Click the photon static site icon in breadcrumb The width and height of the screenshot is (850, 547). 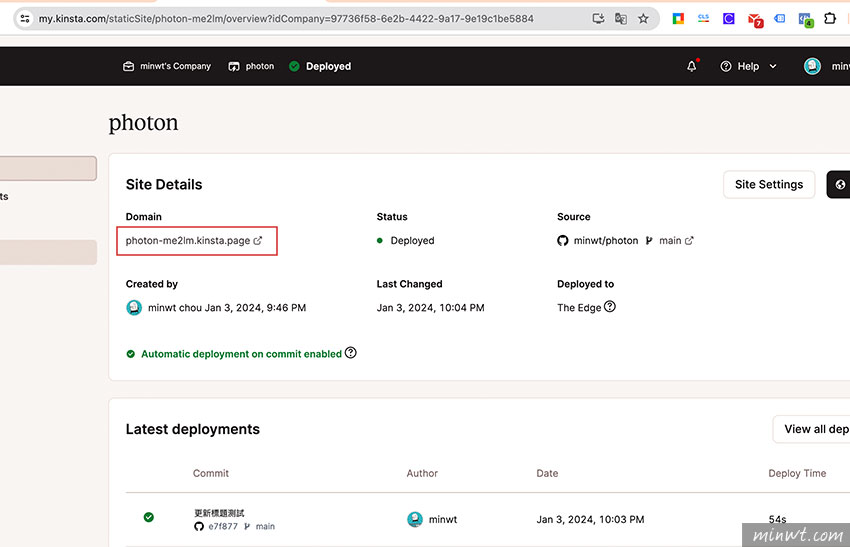234,66
